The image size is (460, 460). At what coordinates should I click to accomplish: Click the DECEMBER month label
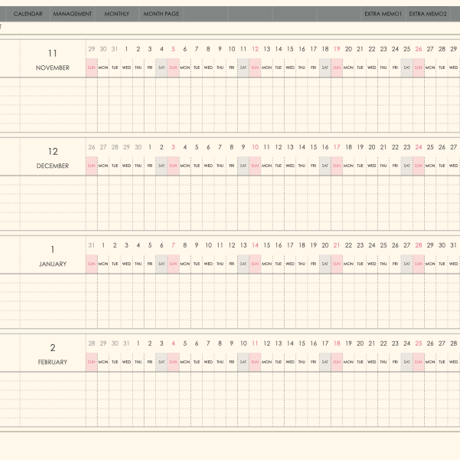pyautogui.click(x=53, y=166)
